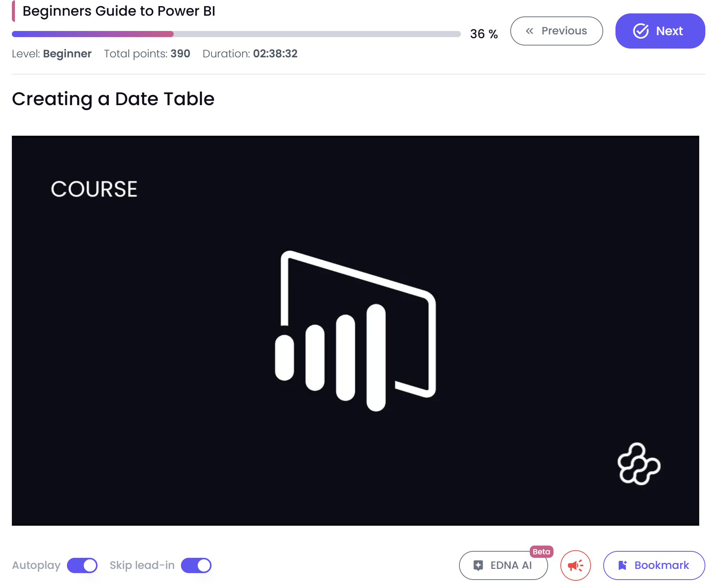Turn off the Skip lead-in toggle
Screen dimensions: 726x588
click(x=196, y=565)
